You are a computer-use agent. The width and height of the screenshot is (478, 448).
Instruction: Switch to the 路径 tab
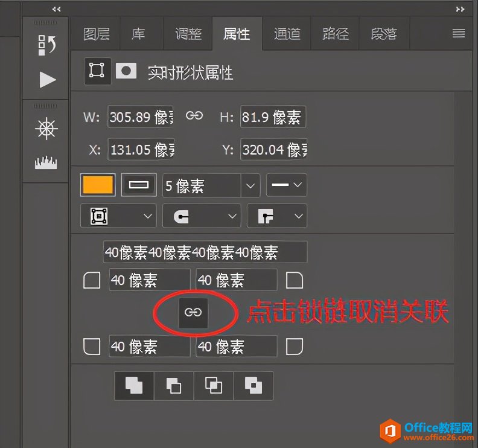[336, 34]
